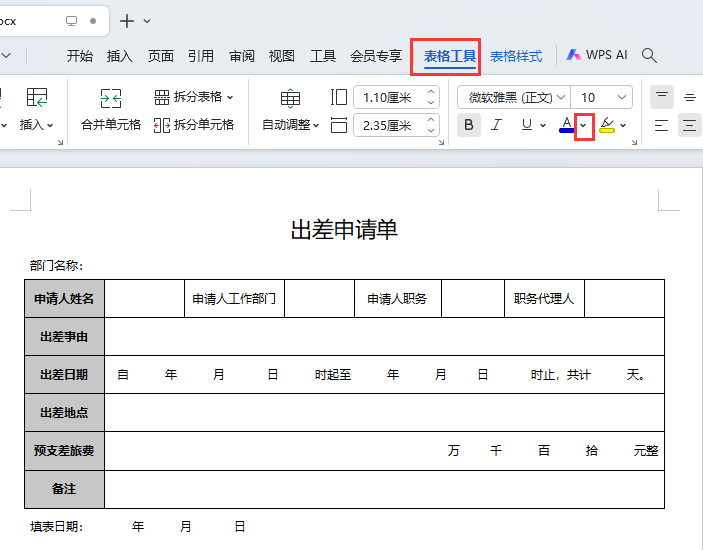The image size is (703, 550).
Task: Click the Split Cells (拆分单元格) icon
Action: click(162, 125)
